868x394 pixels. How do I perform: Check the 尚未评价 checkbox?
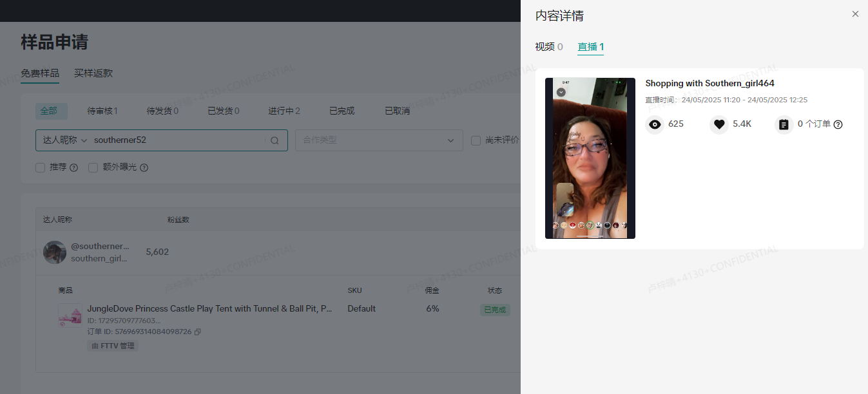[x=476, y=140]
